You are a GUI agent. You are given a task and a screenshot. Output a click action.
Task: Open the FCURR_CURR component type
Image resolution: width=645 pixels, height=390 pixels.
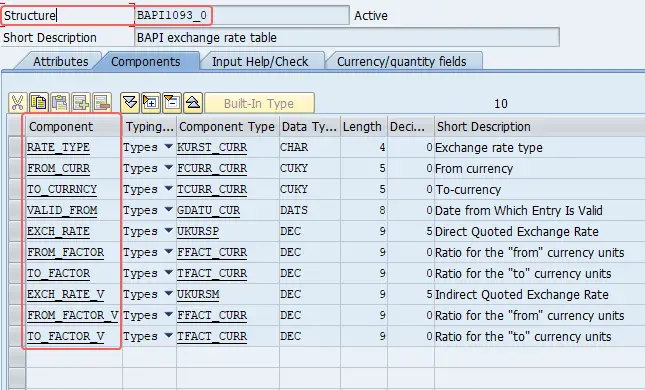(212, 168)
